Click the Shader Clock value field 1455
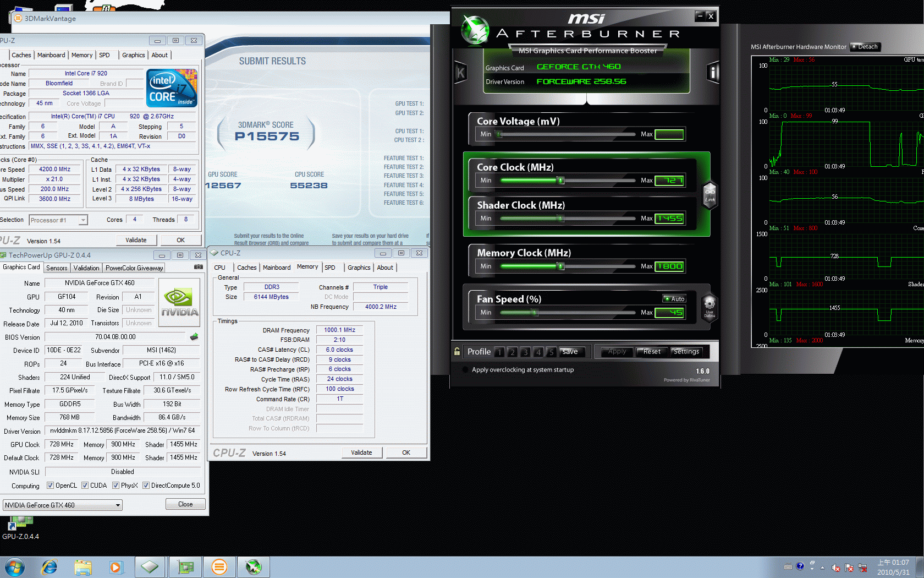Viewport: 924px width, 578px height. coord(669,219)
